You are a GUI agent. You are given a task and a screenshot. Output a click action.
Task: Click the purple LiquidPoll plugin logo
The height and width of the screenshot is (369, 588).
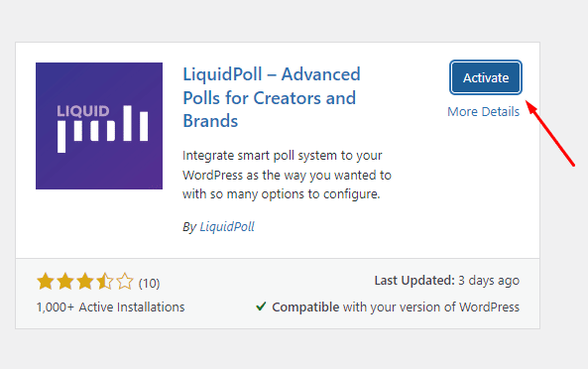click(99, 126)
